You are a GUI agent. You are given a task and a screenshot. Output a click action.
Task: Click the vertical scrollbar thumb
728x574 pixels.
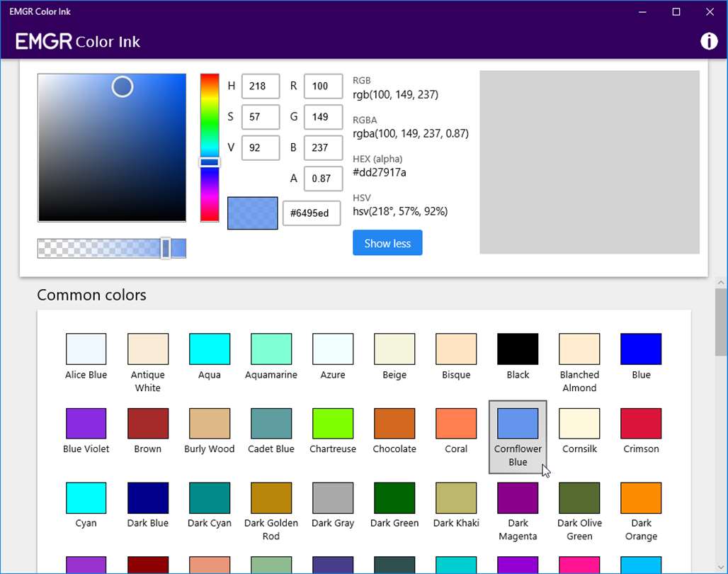721,322
